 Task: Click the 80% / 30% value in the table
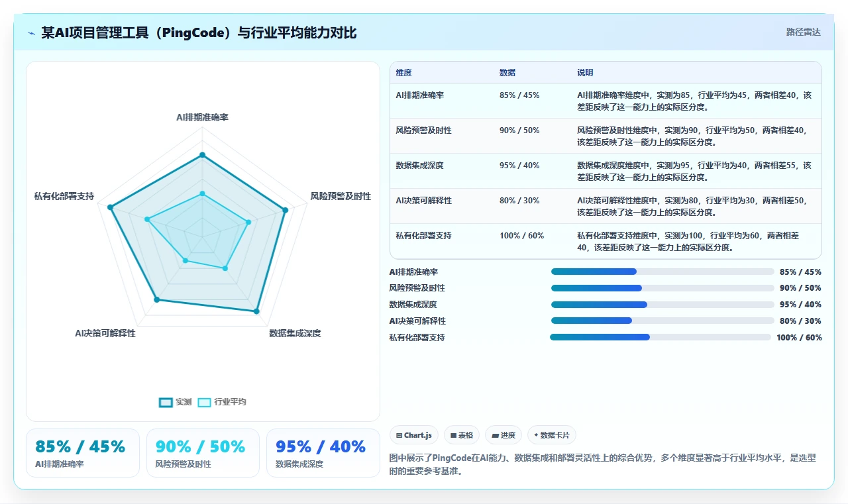click(x=519, y=200)
